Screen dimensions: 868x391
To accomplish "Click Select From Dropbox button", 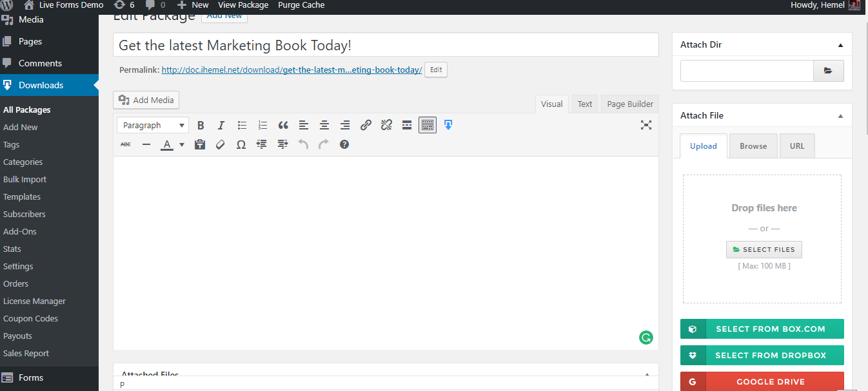I will pos(762,355).
